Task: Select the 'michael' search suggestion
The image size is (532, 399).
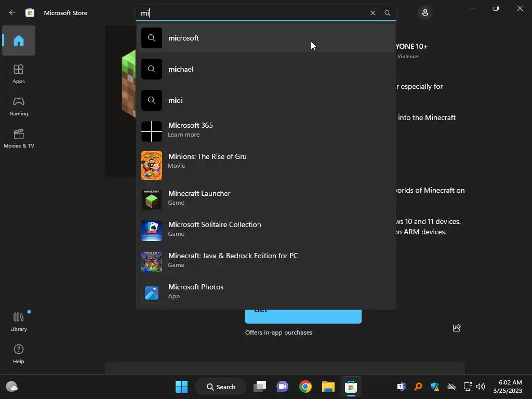Action: point(265,69)
